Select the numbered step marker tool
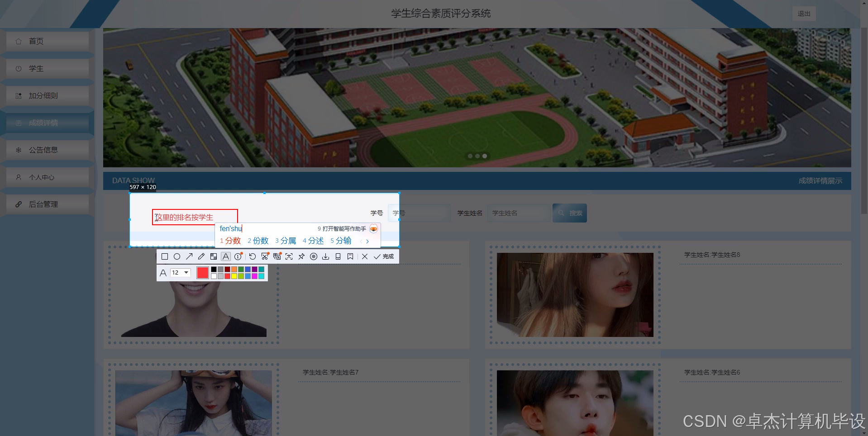This screenshot has width=868, height=436. pos(238,256)
